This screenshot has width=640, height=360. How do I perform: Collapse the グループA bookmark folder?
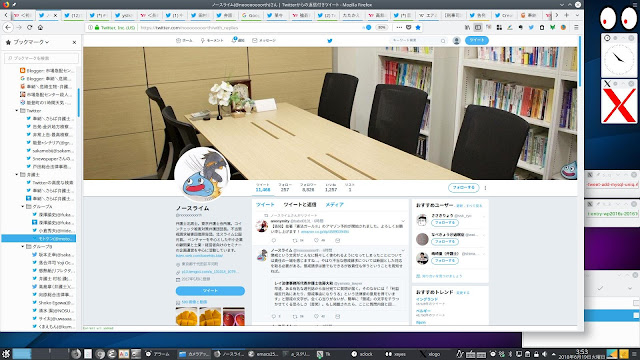pos(23,207)
